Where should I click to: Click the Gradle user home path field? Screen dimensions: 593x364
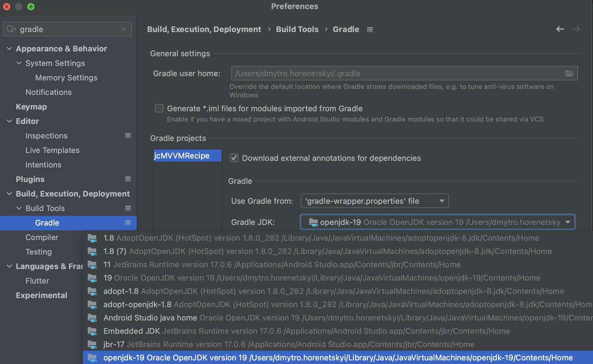pos(393,73)
